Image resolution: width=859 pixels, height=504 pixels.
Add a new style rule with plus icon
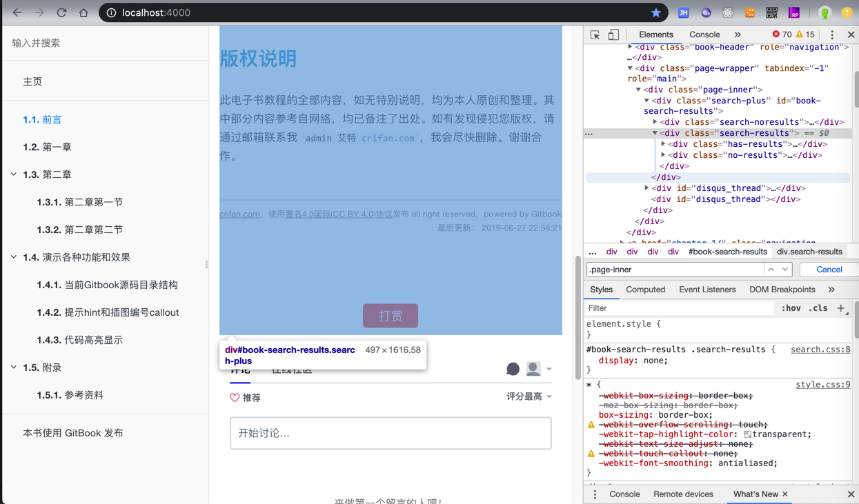point(841,308)
